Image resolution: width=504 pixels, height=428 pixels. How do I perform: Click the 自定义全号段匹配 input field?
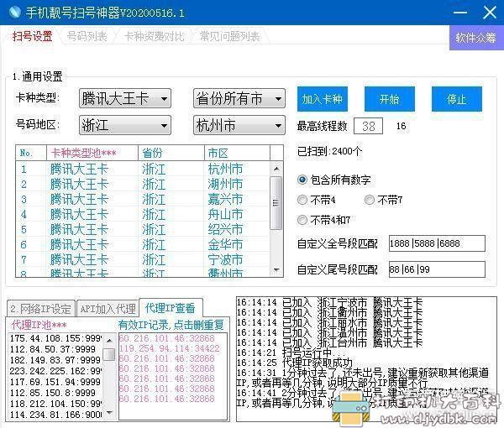coord(437,243)
